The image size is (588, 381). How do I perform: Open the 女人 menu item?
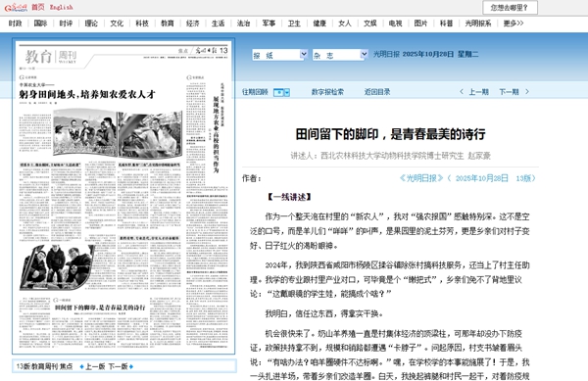pos(345,24)
